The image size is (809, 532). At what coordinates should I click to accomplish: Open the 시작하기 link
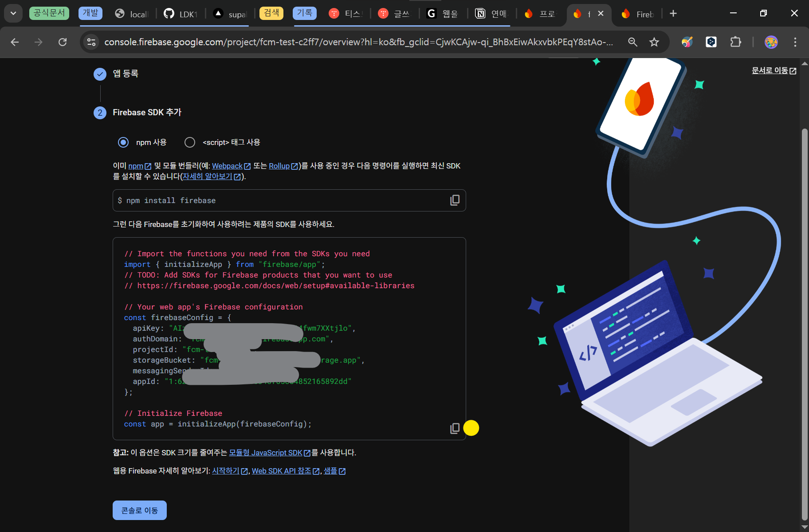[230, 471]
